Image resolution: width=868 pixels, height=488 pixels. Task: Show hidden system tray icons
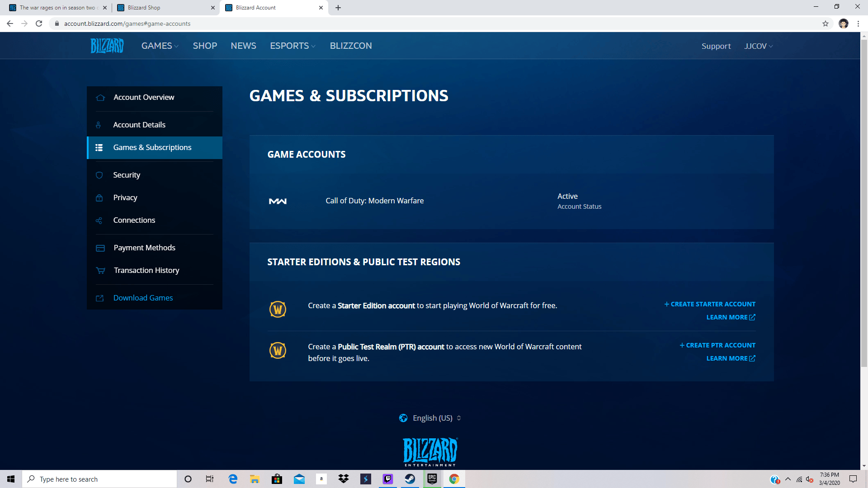tap(788, 479)
